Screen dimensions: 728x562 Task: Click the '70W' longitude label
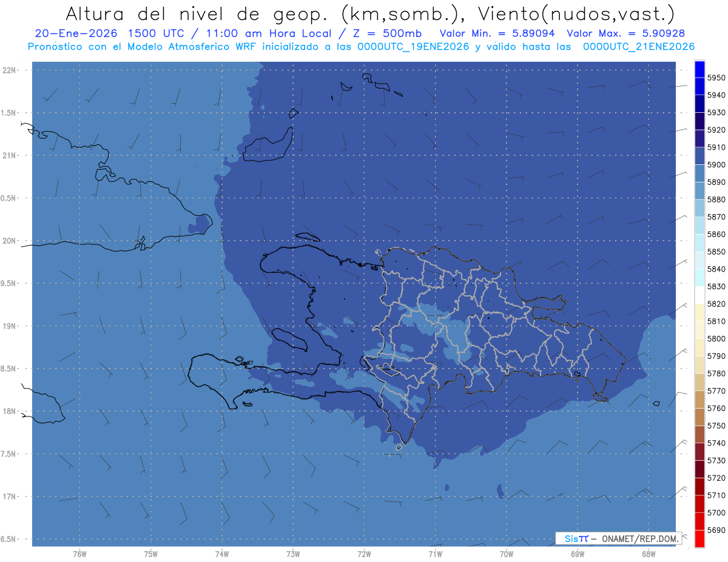(x=507, y=554)
